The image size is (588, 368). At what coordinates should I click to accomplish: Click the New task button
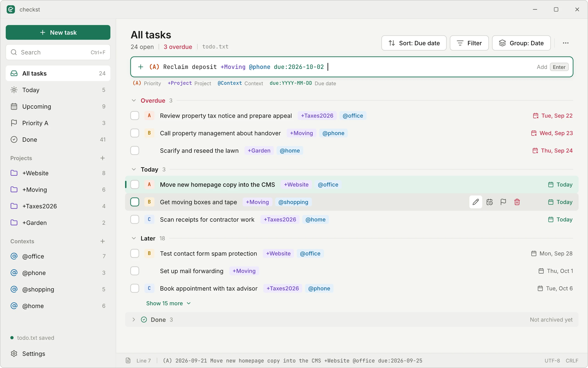58,32
